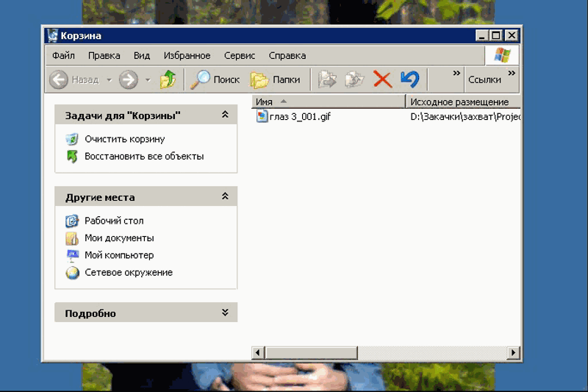Collapse the Другие места panel
Viewport: 588px width, 392px height.
225,197
